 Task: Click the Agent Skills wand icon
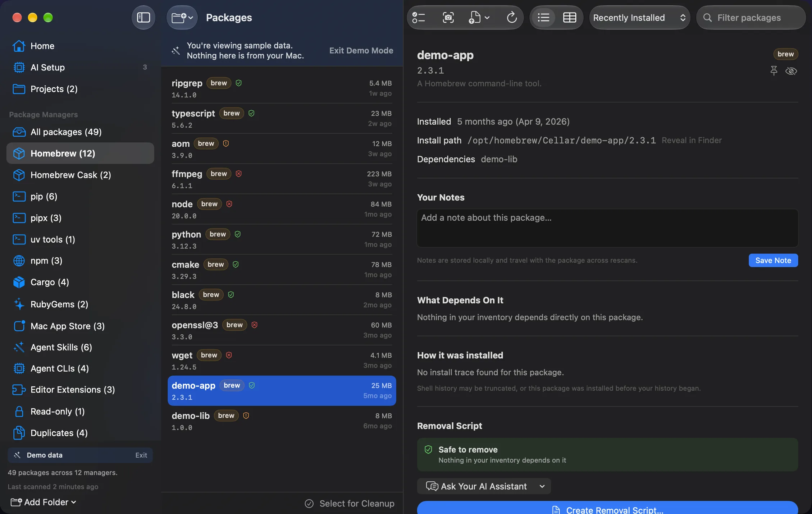pyautogui.click(x=19, y=347)
